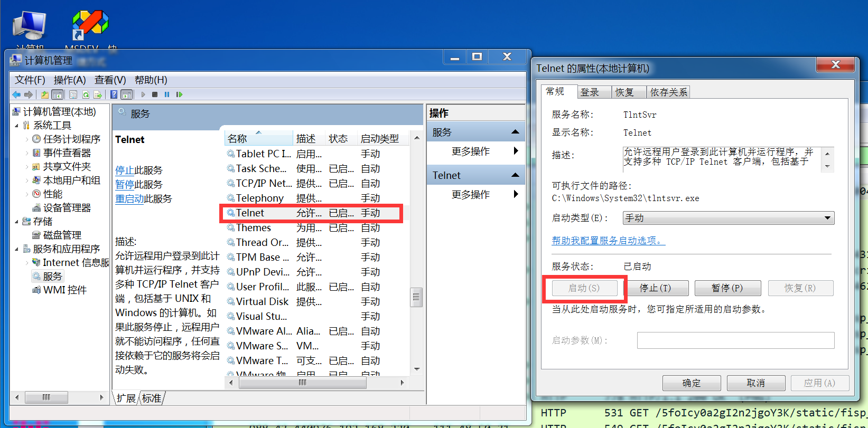Open 更多操作 submenu under Telnet section

(476, 195)
